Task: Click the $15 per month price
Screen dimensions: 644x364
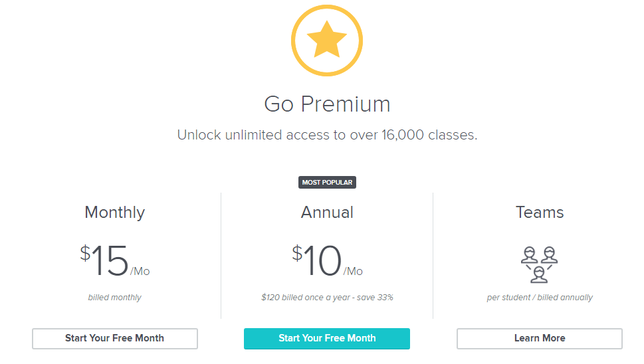Action: point(114,260)
